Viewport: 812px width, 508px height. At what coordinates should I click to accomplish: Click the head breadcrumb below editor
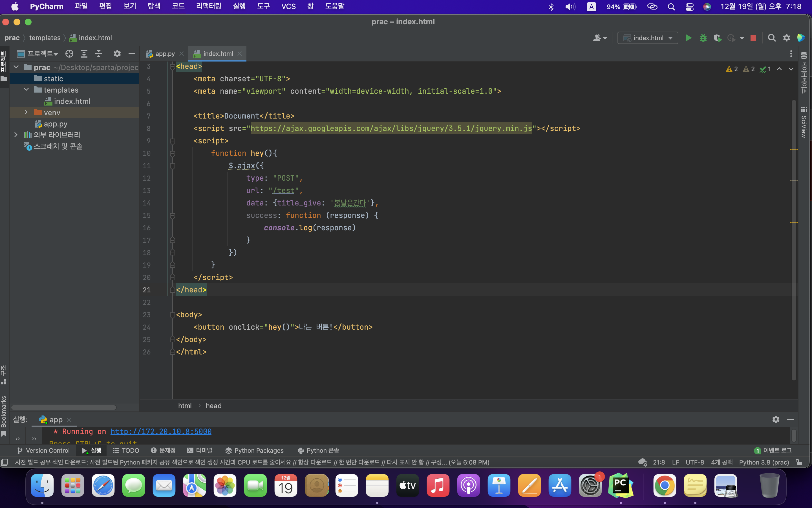pyautogui.click(x=214, y=406)
